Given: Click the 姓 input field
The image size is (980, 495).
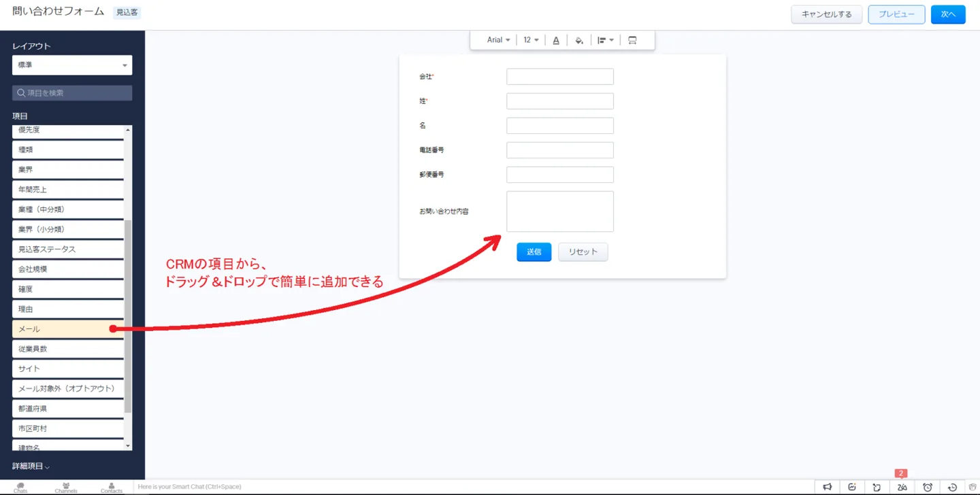Looking at the screenshot, I should coord(560,101).
